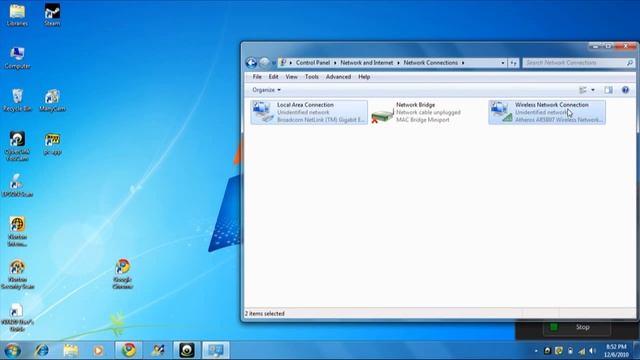Open the Google Chrome desktop shortcut
640x360 pixels.
tap(122, 274)
